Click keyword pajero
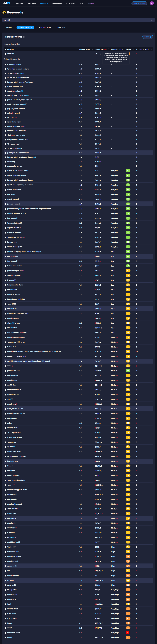 click(10, 423)
